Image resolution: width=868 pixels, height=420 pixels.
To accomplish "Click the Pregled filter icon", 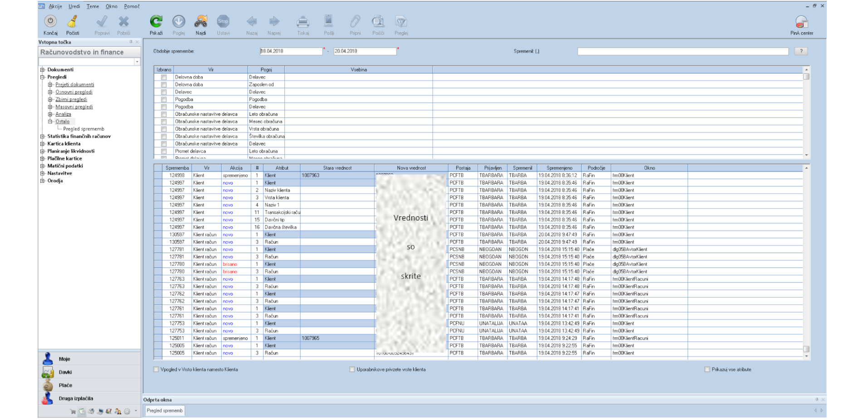I will tap(401, 21).
